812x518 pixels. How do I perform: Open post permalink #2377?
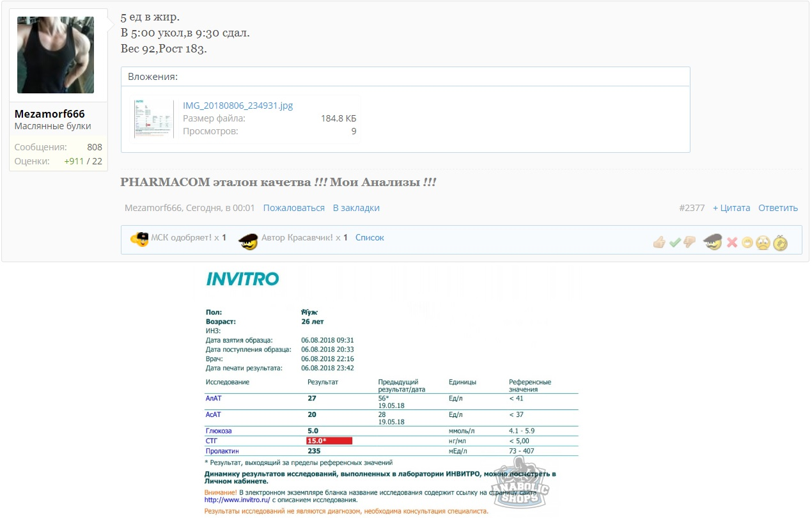pyautogui.click(x=692, y=208)
